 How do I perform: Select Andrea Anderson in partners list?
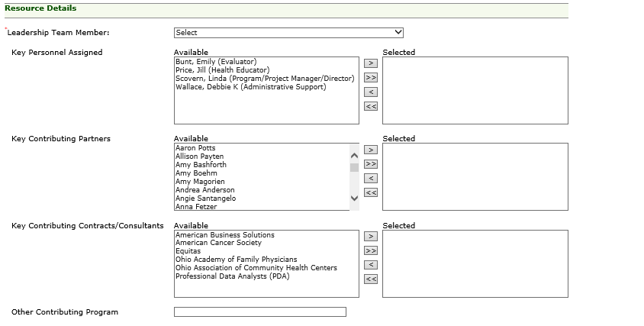point(205,190)
